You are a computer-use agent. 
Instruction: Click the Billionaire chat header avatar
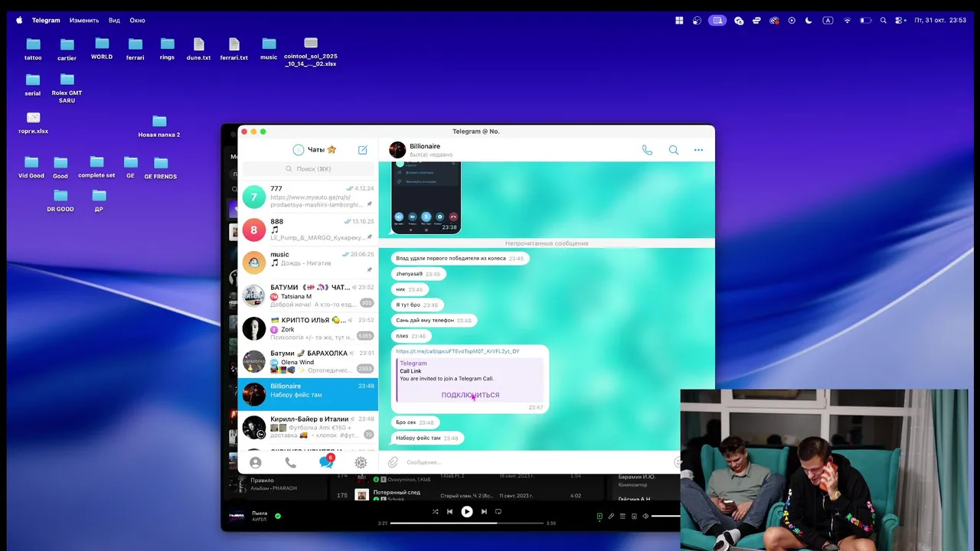point(397,150)
